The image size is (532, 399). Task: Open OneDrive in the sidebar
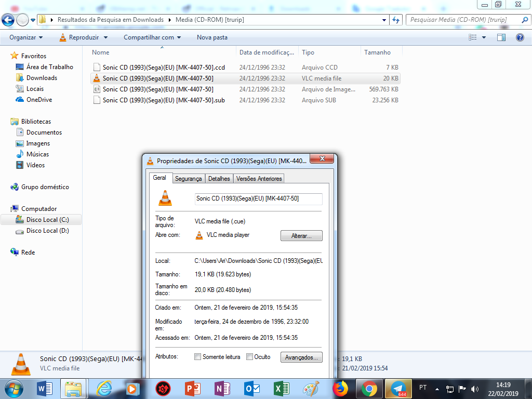click(x=39, y=99)
